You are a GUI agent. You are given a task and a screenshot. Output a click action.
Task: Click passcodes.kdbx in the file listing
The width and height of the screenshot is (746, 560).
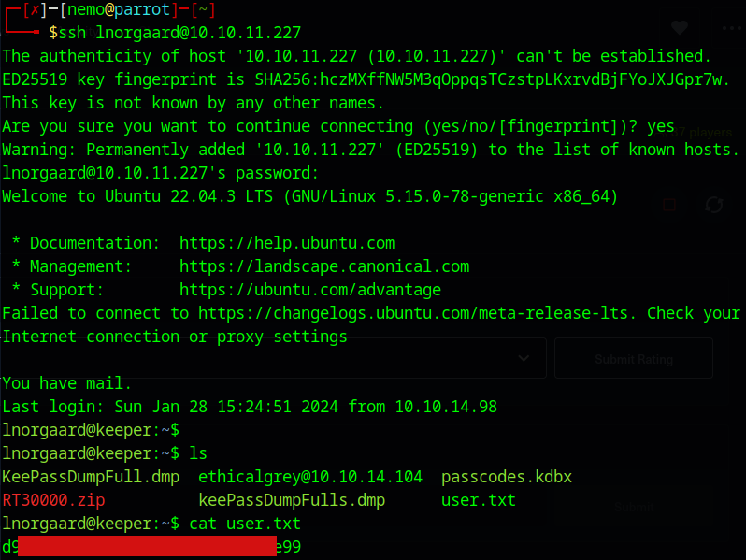pos(506,477)
